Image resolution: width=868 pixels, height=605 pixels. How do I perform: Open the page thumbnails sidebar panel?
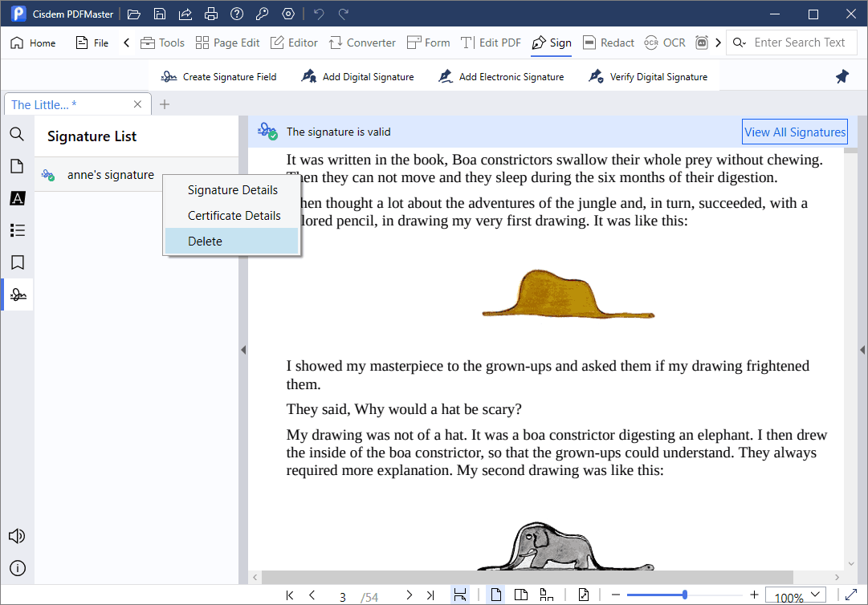coord(17,166)
